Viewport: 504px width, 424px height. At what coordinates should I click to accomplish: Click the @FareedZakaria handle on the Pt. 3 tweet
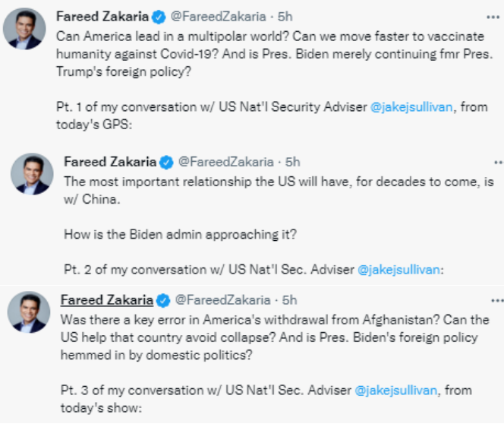pyautogui.click(x=222, y=299)
